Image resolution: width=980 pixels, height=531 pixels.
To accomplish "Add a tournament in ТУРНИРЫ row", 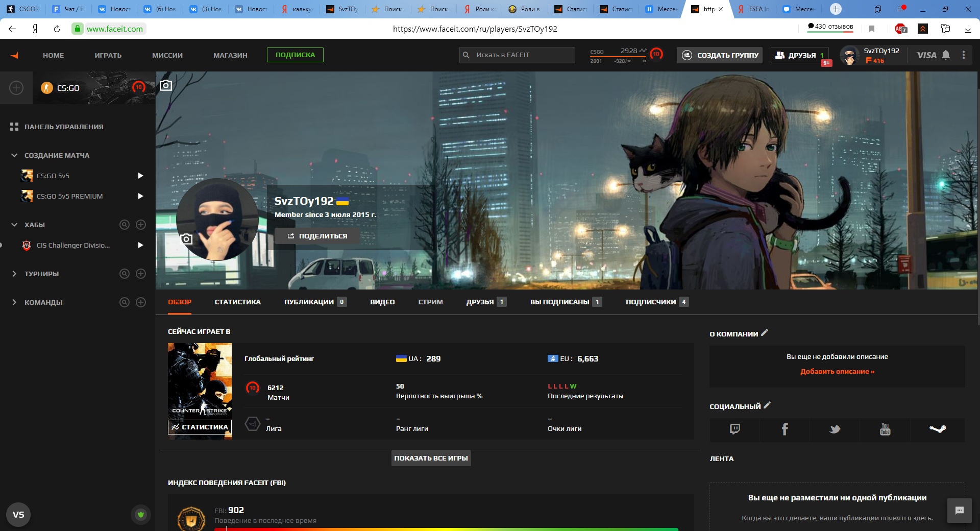I will click(x=141, y=274).
